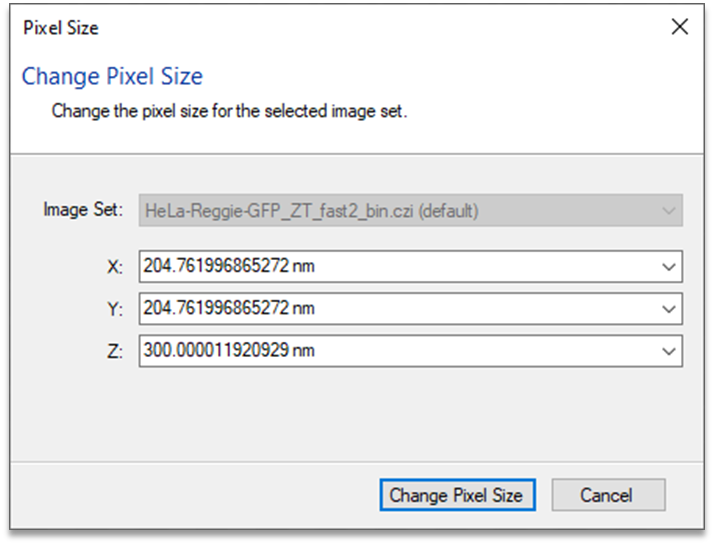Click the Z: axis label
This screenshot has height=545, width=714.
pyautogui.click(x=115, y=351)
